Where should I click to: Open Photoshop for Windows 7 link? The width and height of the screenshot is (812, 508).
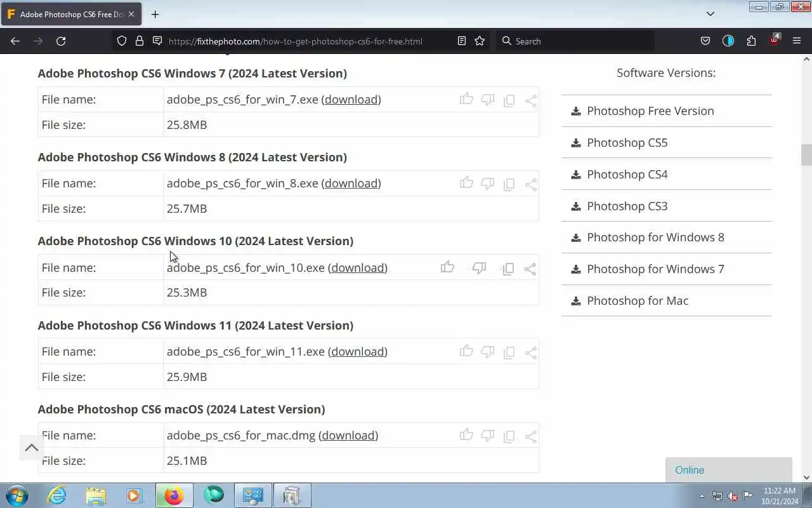click(655, 269)
